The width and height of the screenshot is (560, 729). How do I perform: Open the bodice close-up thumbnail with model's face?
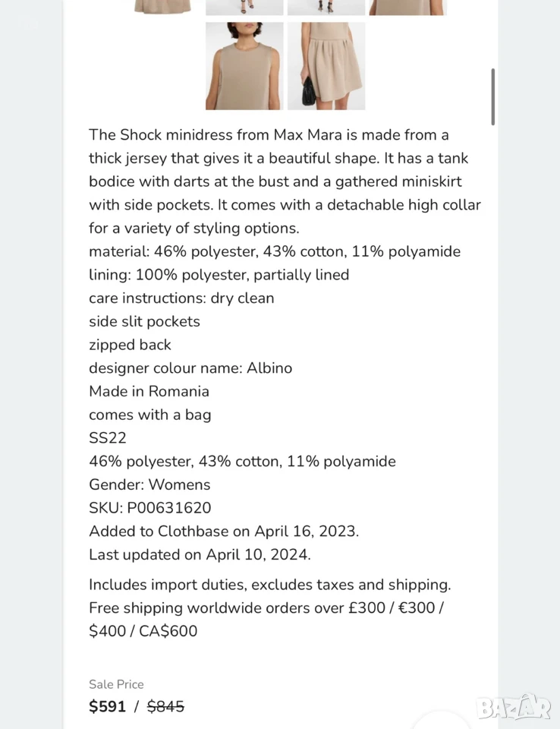pos(244,66)
